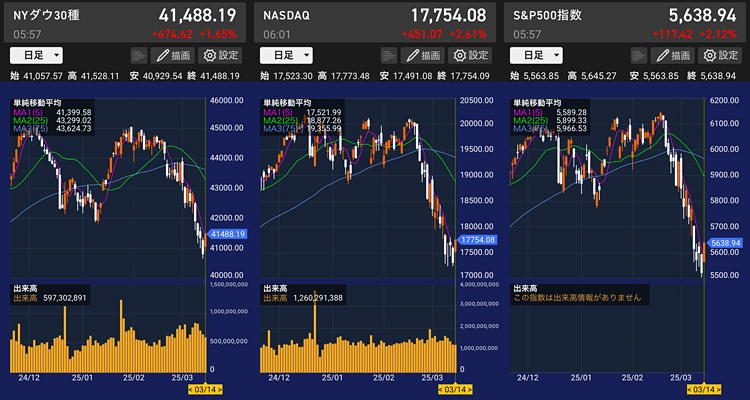Viewport: 750px width, 400px height.
Task: Click the 03/14 date marker under NYダウ30種 chart
Action: pos(205,389)
